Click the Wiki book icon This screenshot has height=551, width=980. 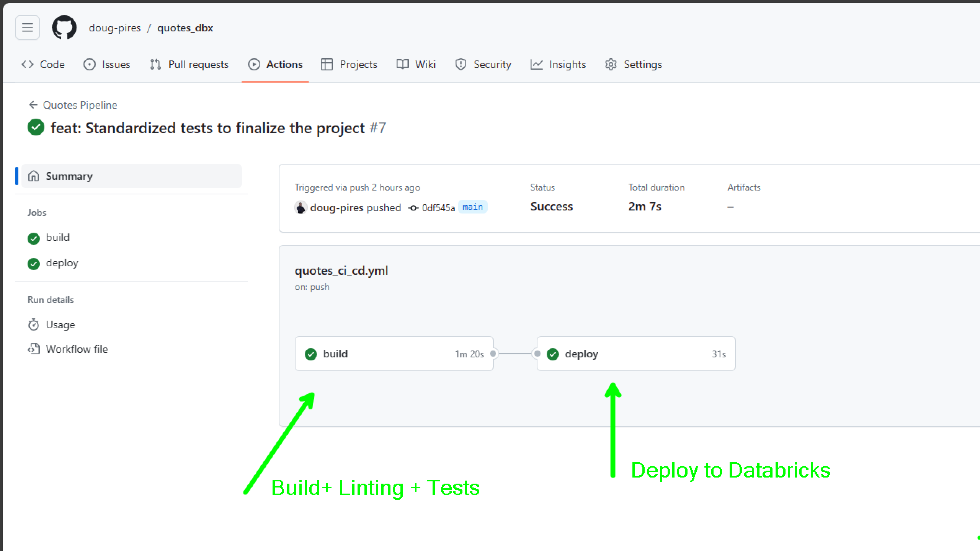coord(402,65)
